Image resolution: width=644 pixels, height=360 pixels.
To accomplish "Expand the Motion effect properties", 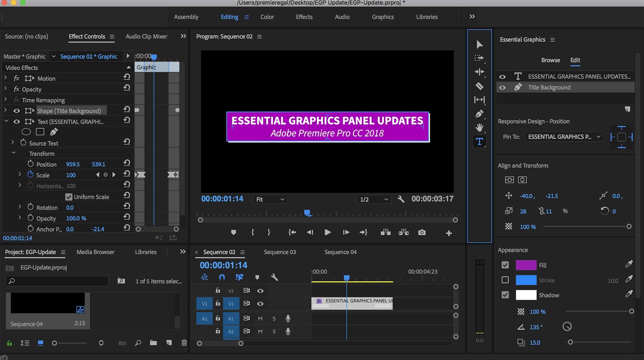I will 5,78.
